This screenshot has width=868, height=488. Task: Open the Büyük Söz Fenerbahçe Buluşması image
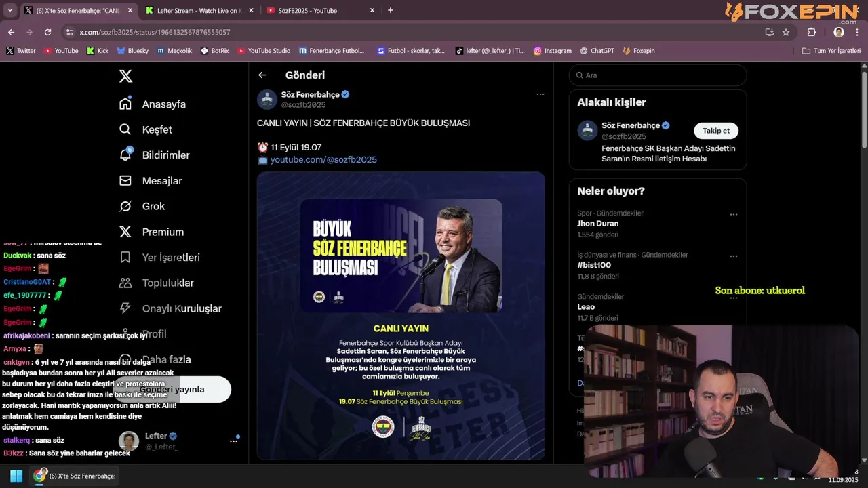401,316
